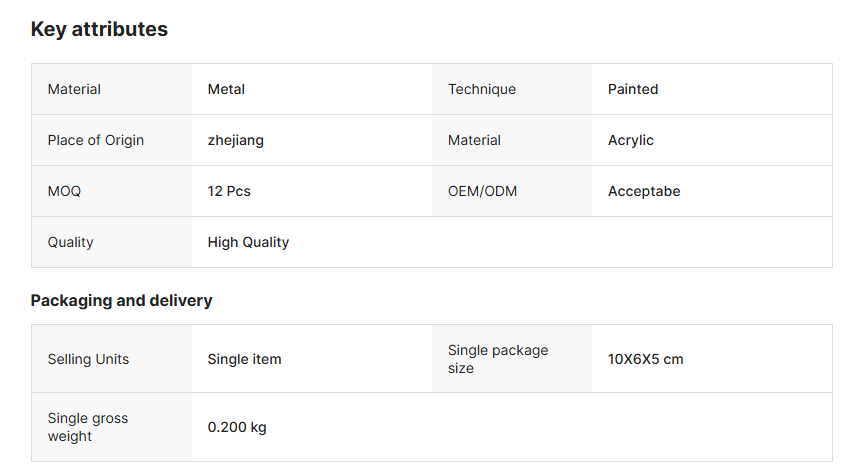Click the Material label beside Acrylic
The height and width of the screenshot is (472, 843).
[475, 140]
